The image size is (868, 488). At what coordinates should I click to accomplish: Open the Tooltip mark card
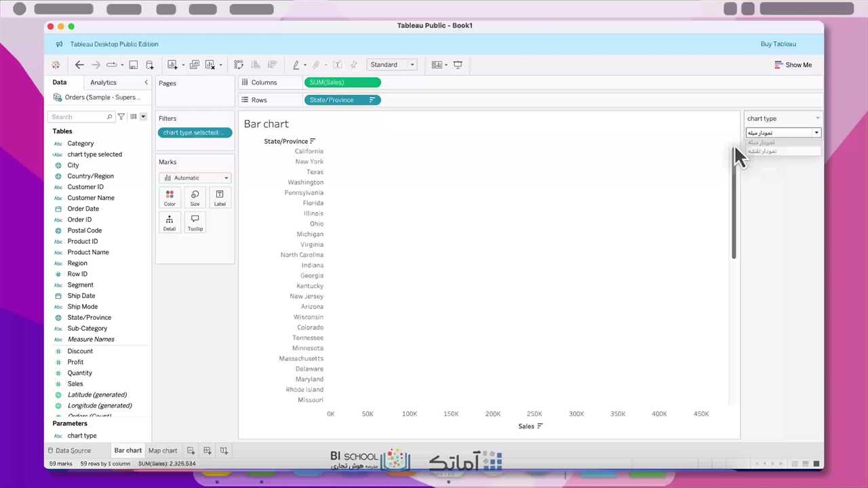click(x=195, y=222)
